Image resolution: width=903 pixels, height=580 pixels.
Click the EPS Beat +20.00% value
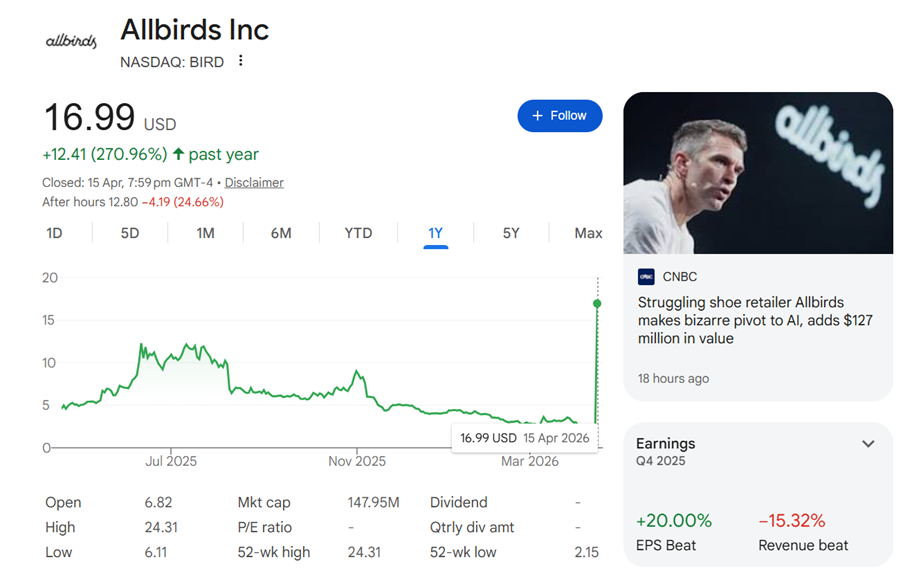[673, 521]
